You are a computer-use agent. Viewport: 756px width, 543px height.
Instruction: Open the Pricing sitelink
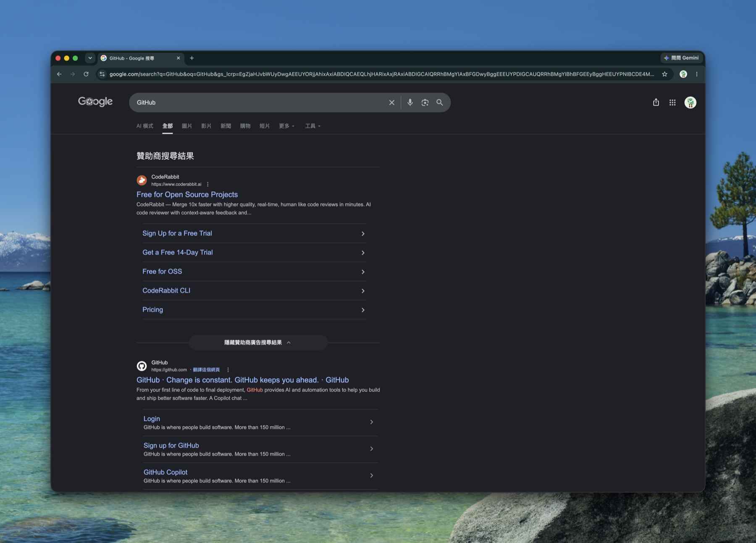tap(152, 310)
